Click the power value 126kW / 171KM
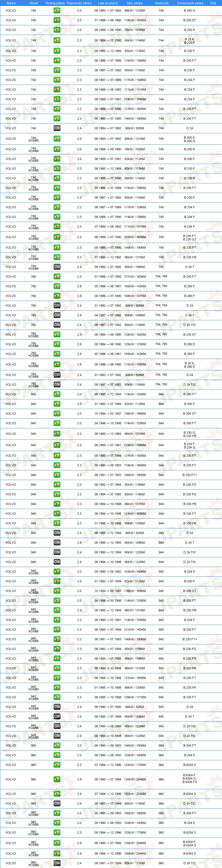This screenshot has width=222, height=868. tap(135, 697)
